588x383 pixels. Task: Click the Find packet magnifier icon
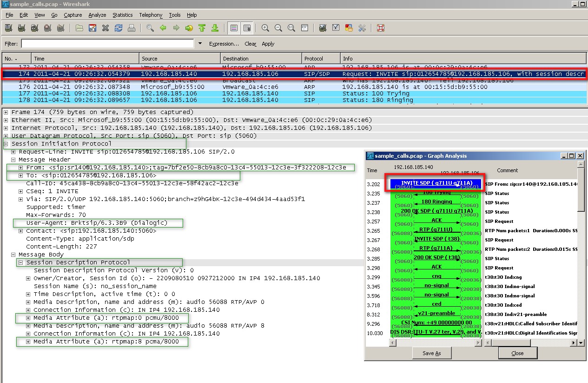(x=150, y=28)
